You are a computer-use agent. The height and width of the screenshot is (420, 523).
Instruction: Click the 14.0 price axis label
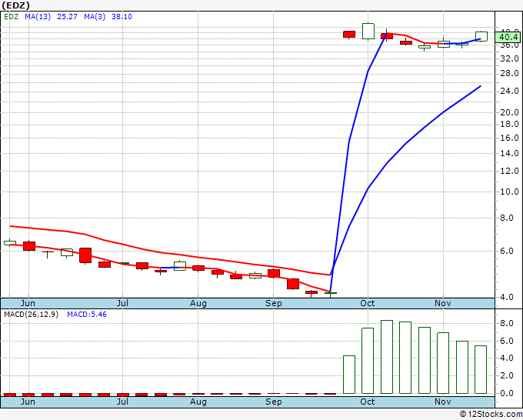tap(509, 153)
